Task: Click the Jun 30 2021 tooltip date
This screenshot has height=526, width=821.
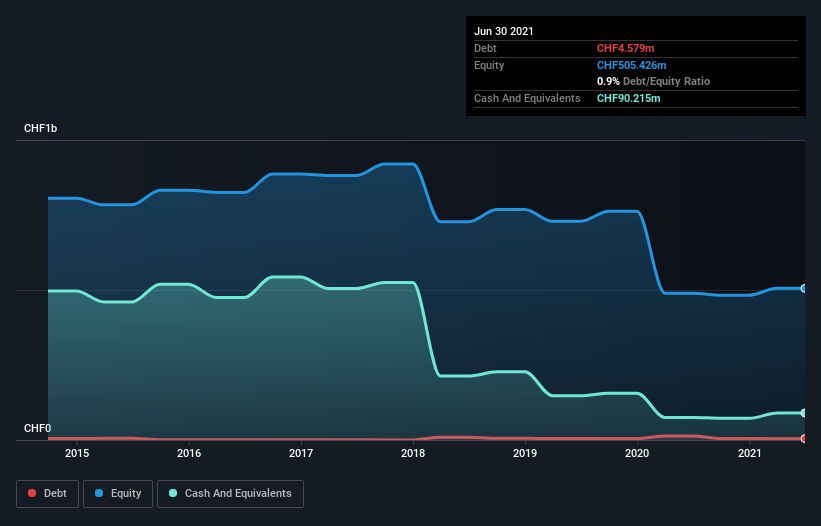Action: point(504,31)
